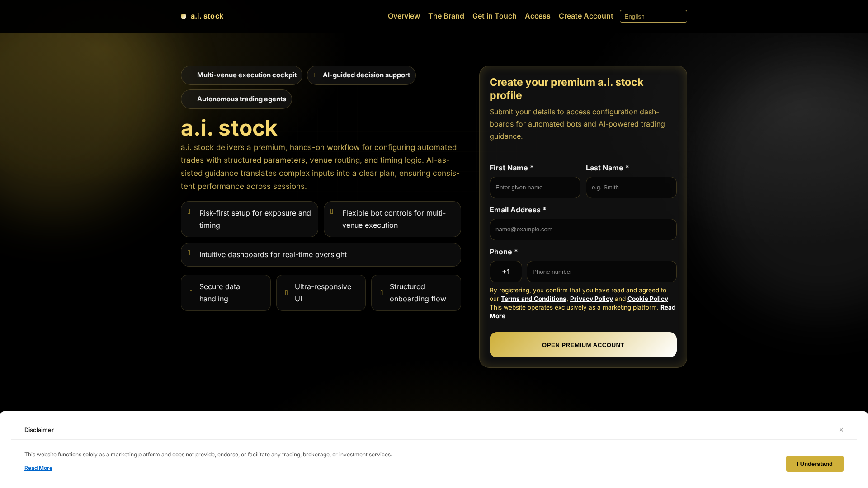Click icon on Intuitive dashboards card
The image size is (868, 488).
189,253
